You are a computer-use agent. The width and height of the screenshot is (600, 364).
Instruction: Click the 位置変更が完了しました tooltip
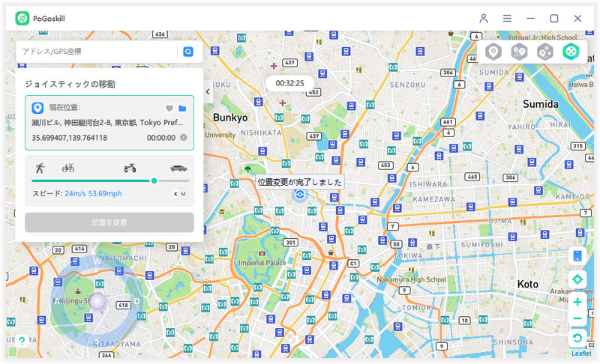(x=299, y=182)
